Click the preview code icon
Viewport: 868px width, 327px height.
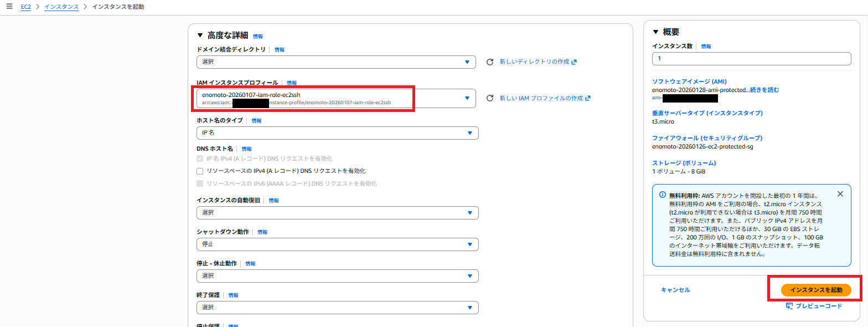tap(789, 306)
